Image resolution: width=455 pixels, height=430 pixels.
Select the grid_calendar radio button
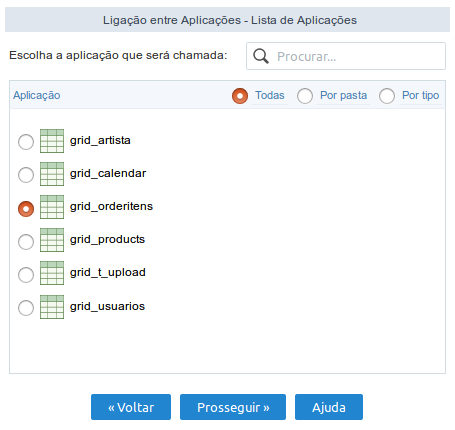pyautogui.click(x=26, y=175)
